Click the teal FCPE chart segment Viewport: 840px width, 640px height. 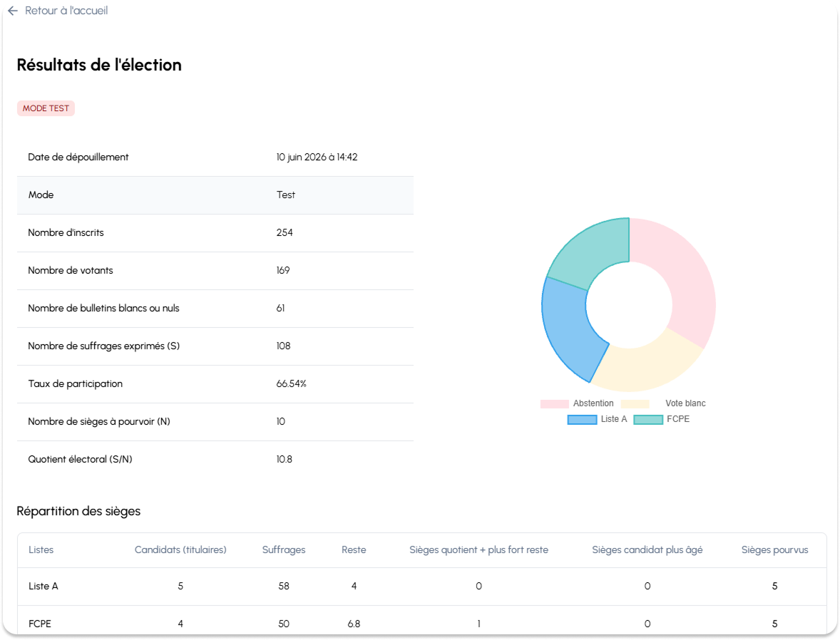click(592, 252)
